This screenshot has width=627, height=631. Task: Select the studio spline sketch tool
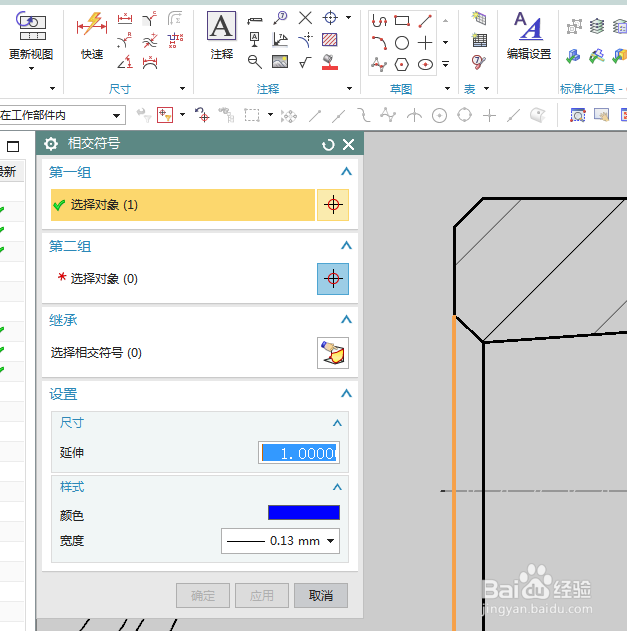379,64
